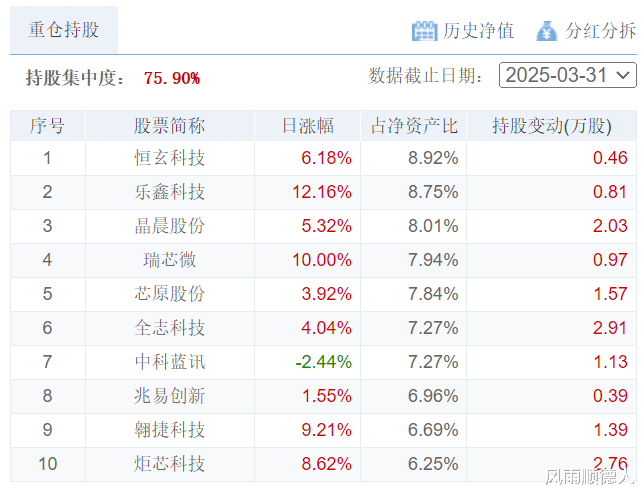Click the 8.92% net asset ratio
This screenshot has height=498, width=644.
point(433,158)
